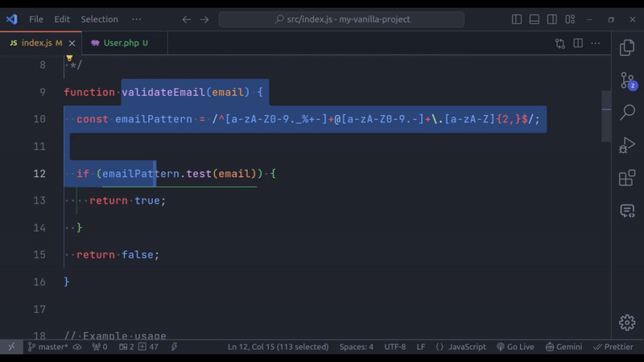Click master* branch in status bar
644x362 pixels.
coord(48,347)
